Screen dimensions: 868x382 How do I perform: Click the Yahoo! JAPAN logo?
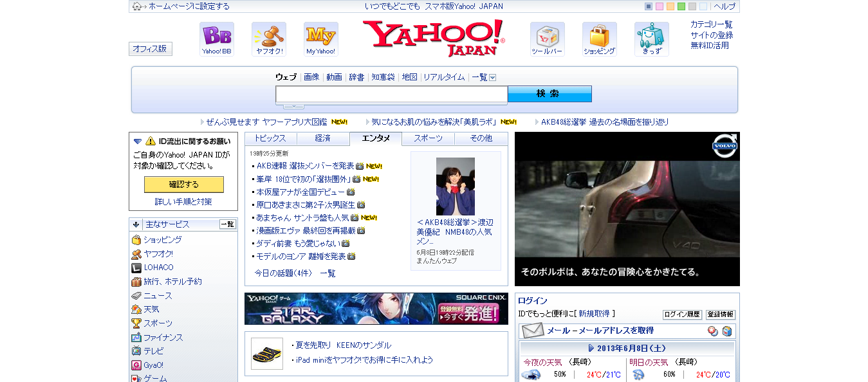[434, 38]
